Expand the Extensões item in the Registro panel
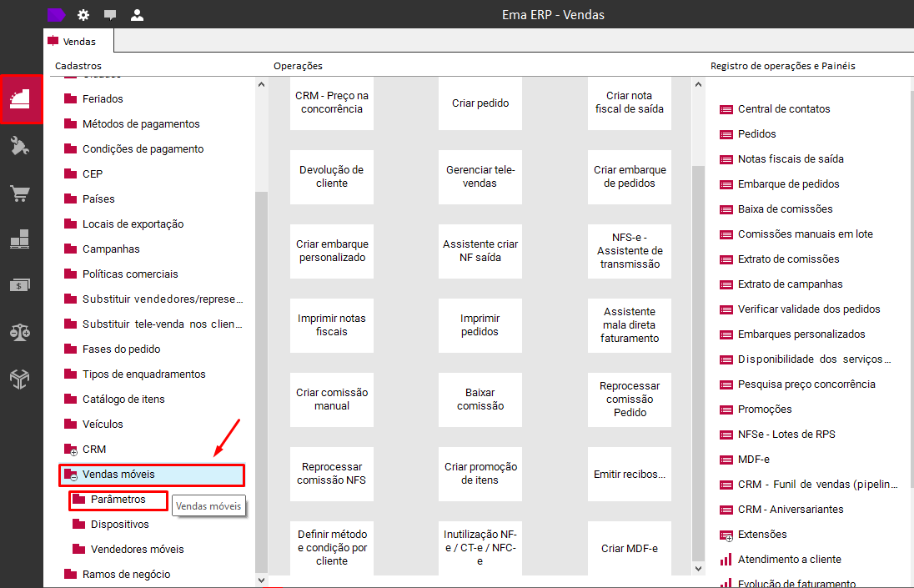 click(x=729, y=538)
